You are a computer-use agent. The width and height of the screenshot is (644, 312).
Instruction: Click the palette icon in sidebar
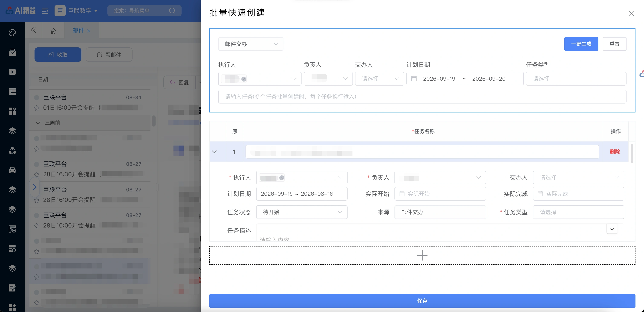[12, 33]
